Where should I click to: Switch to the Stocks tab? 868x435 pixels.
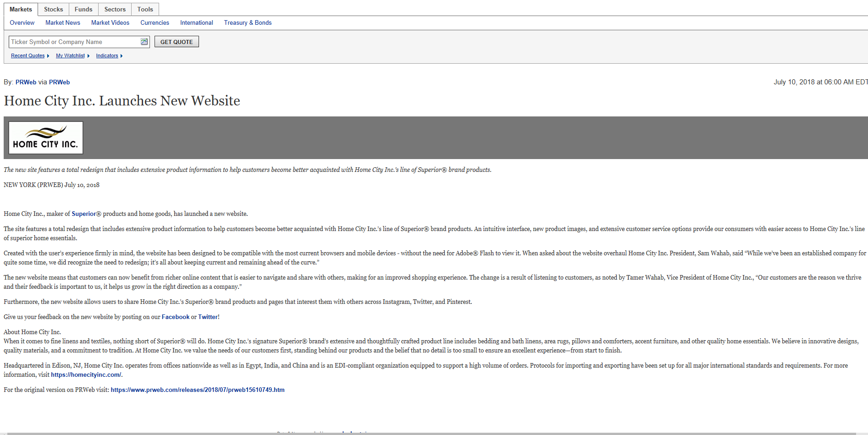pos(53,9)
